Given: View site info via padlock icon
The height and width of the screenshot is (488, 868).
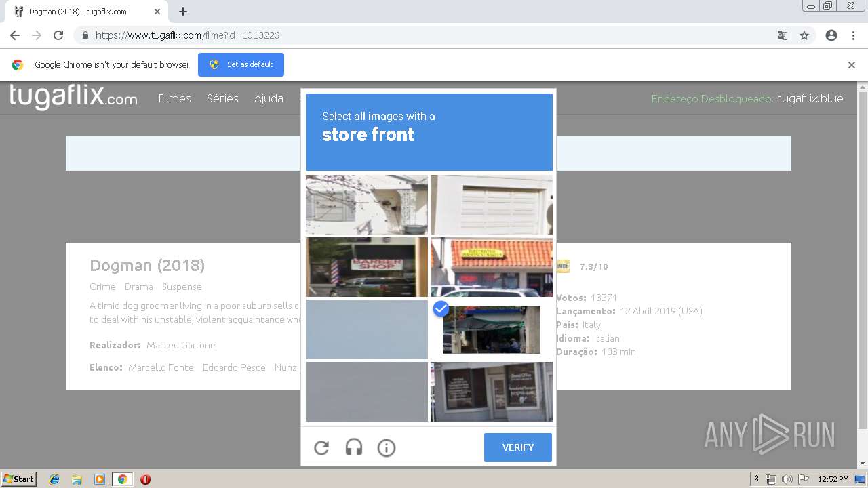Looking at the screenshot, I should click(x=85, y=35).
